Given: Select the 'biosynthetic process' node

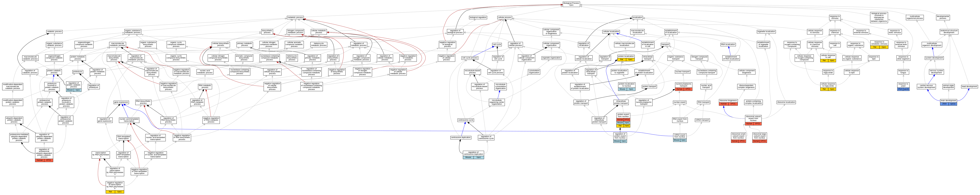Looking at the screenshot, I should (267, 32).
